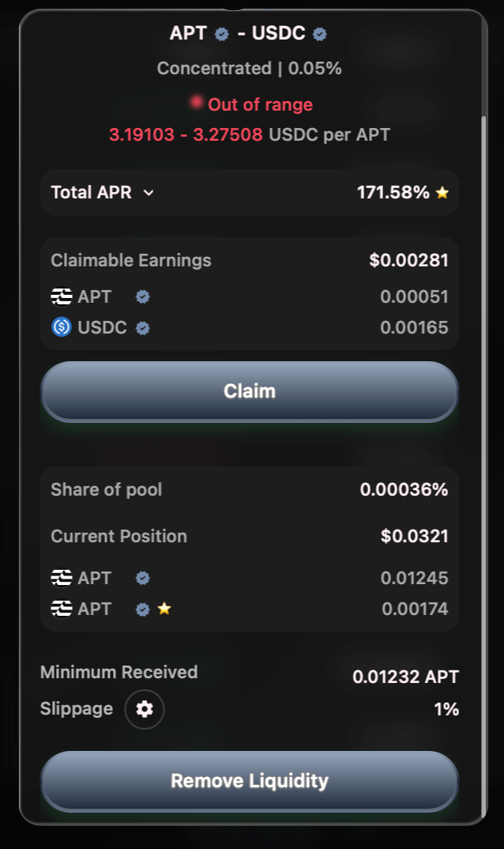The width and height of the screenshot is (504, 849).
Task: Click the red Out of range status dot
Action: pos(196,102)
